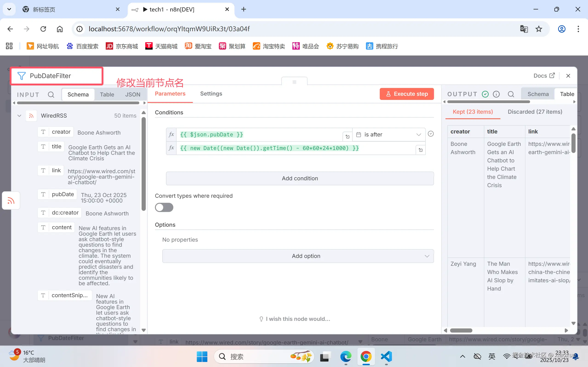Switch to the Settings tab

(x=211, y=94)
